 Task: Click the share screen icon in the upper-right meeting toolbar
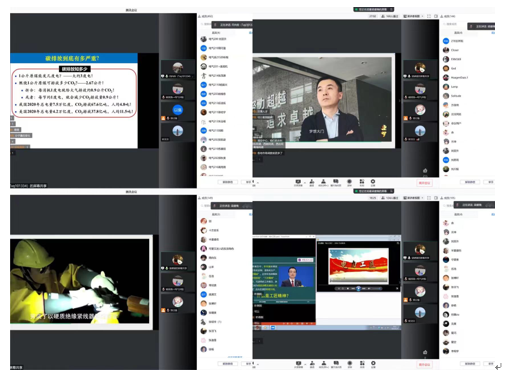point(298,182)
